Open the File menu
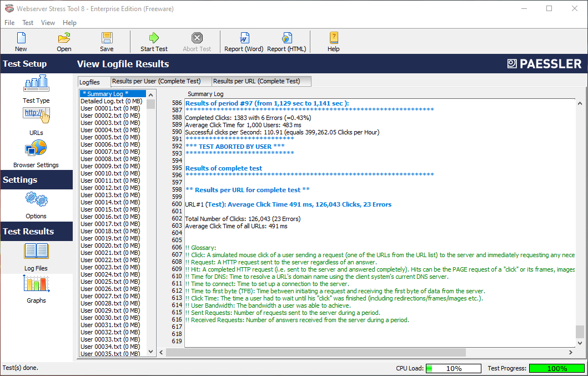The image size is (588, 376). click(9, 23)
